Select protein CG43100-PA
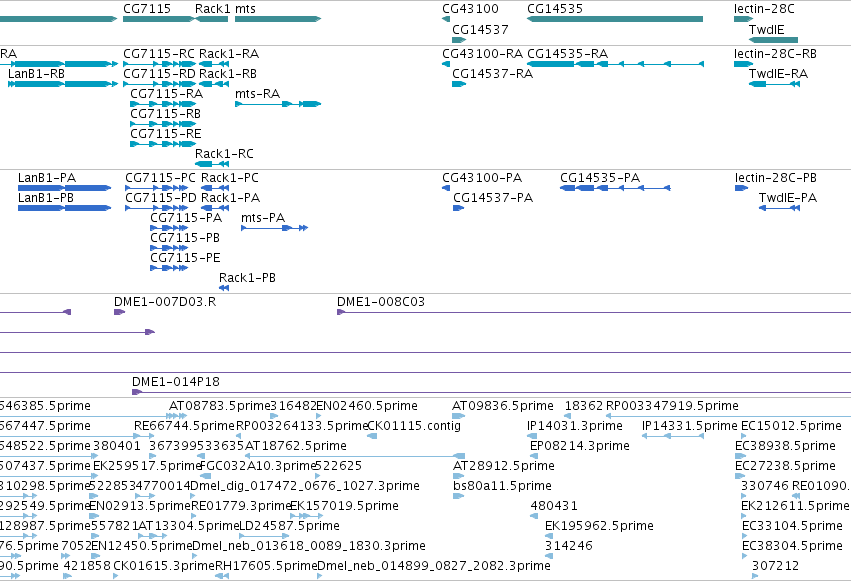 [x=482, y=178]
